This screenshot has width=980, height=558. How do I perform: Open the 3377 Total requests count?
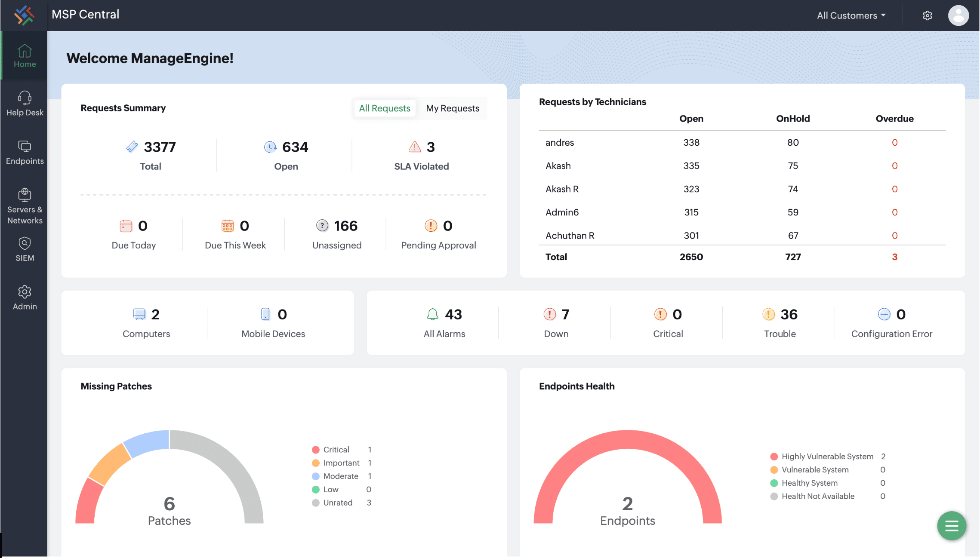pyautogui.click(x=160, y=147)
